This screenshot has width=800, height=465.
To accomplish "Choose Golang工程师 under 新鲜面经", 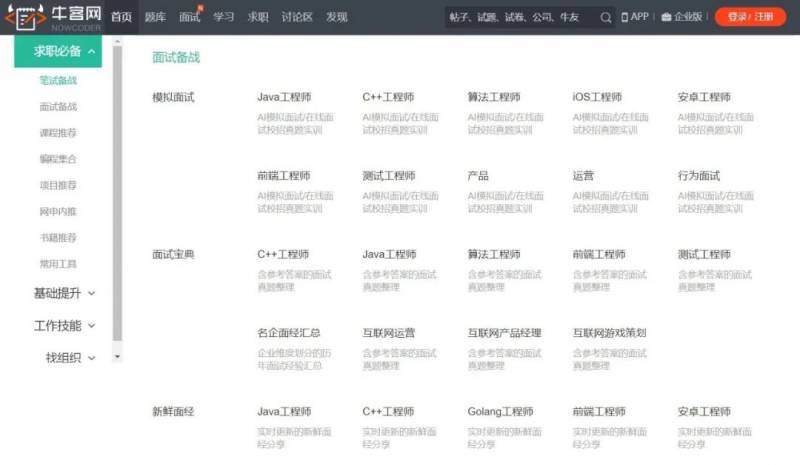I will pyautogui.click(x=500, y=411).
